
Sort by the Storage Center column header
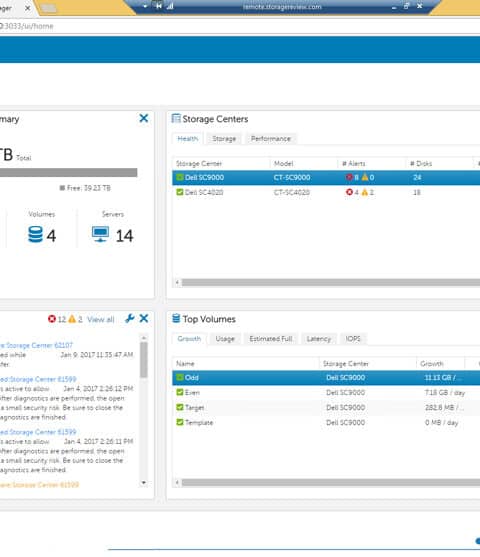click(x=221, y=163)
